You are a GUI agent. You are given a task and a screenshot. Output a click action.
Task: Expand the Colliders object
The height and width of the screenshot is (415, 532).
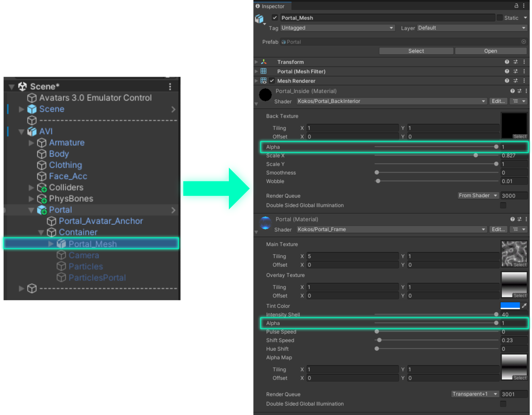tap(31, 188)
